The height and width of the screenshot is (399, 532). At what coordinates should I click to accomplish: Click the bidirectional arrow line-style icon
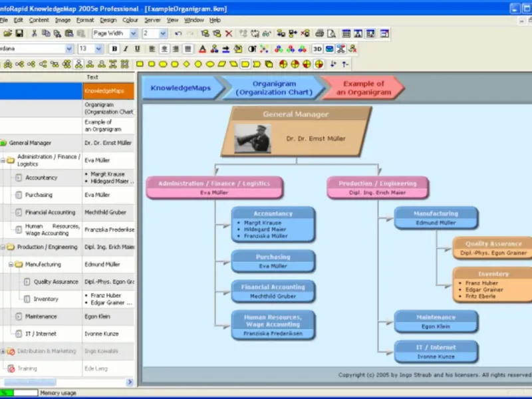coord(226,49)
